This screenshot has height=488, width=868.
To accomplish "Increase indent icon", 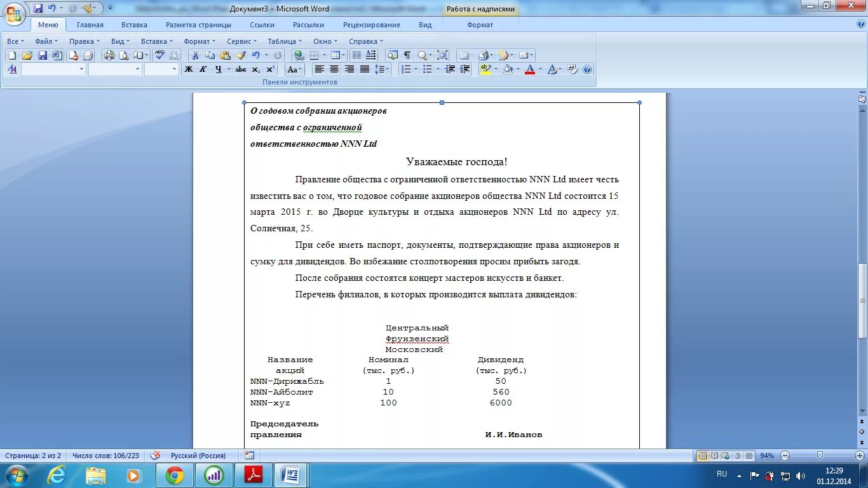I will pos(465,69).
